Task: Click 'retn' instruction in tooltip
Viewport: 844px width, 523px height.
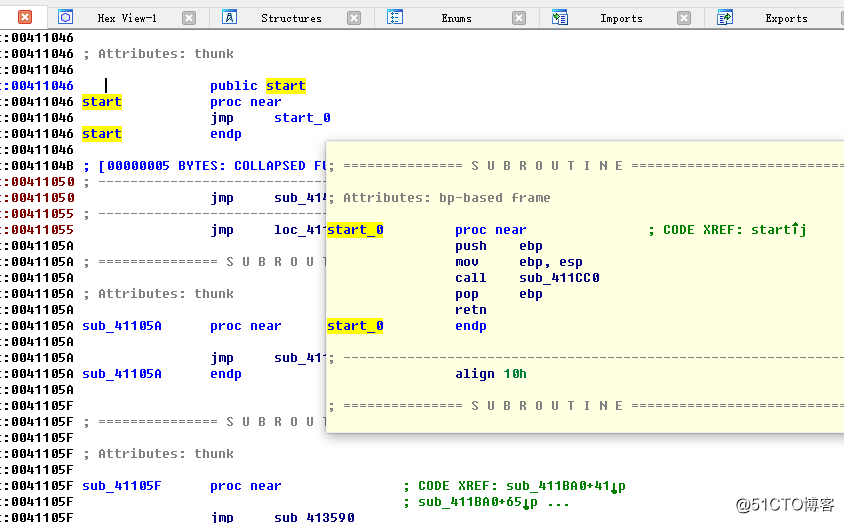Action: [x=471, y=310]
